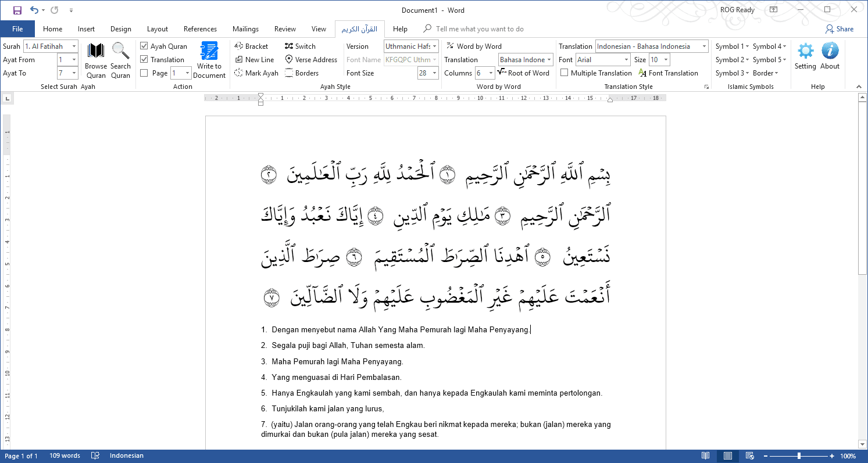Open the Mailings tab
The height and width of the screenshot is (463, 868).
coord(245,29)
